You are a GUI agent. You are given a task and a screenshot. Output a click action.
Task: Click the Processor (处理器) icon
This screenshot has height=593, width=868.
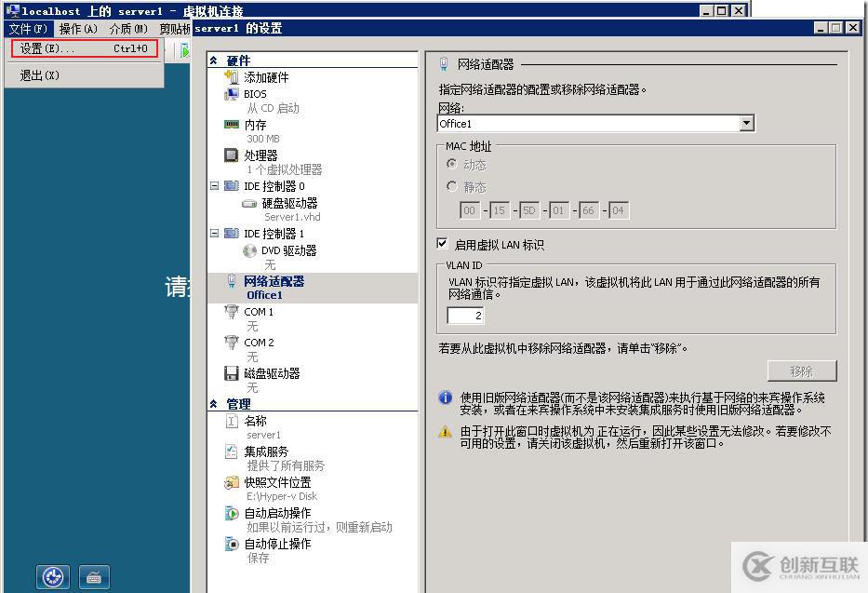[232, 155]
